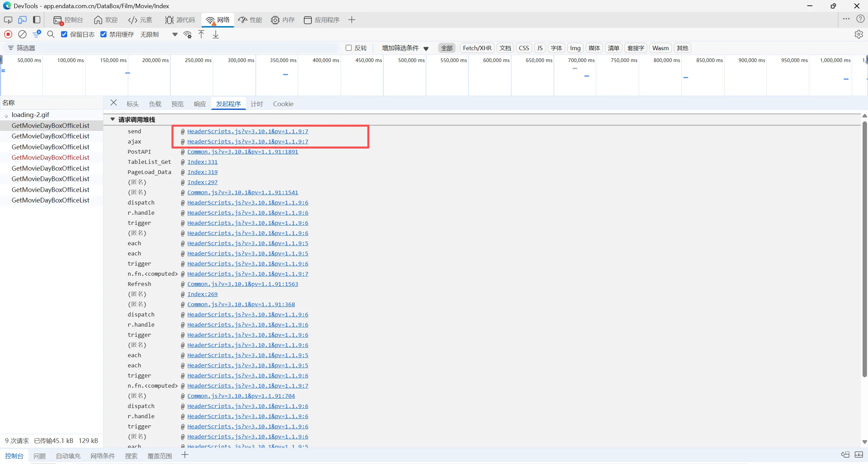The width and height of the screenshot is (868, 464).
Task: Open the network settings gear icon
Action: coord(859,34)
